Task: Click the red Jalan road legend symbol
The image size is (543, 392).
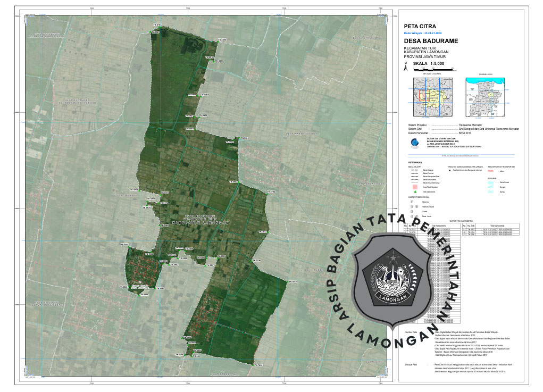Action: 490,171
